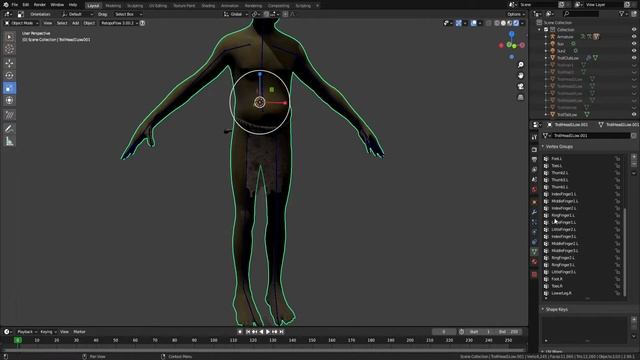Switch viewport to wireframe shading
The image size is (640, 360).
click(x=497, y=23)
